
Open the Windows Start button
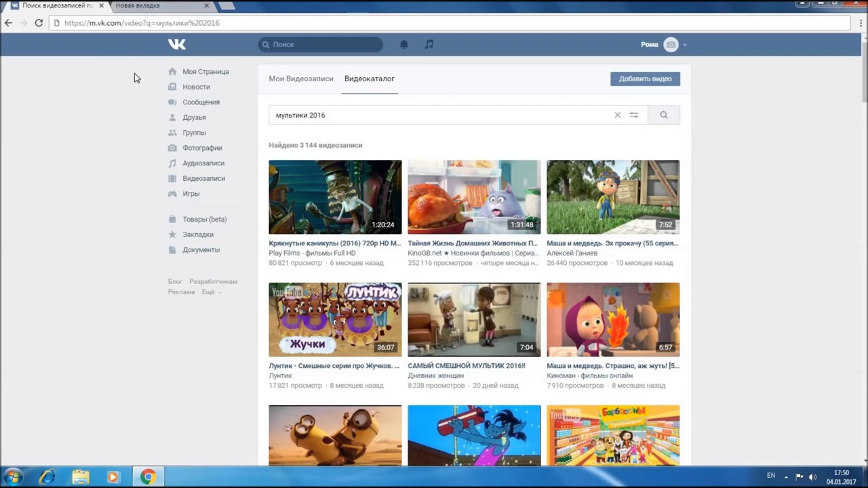tap(12, 477)
